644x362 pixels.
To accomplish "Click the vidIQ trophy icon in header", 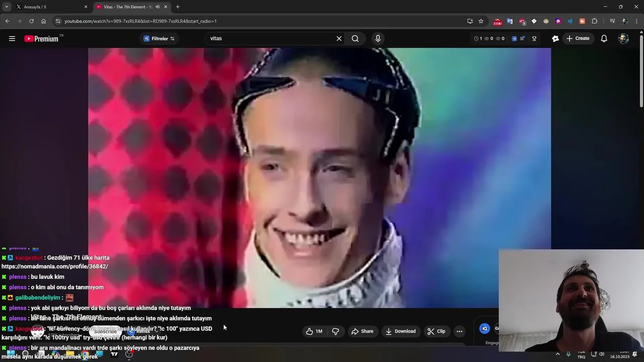I will click(534, 39).
